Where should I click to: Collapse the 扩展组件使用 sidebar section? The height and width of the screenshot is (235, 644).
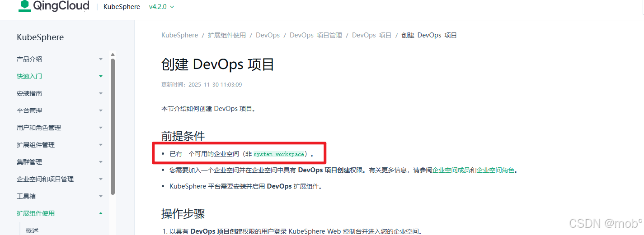(101, 213)
